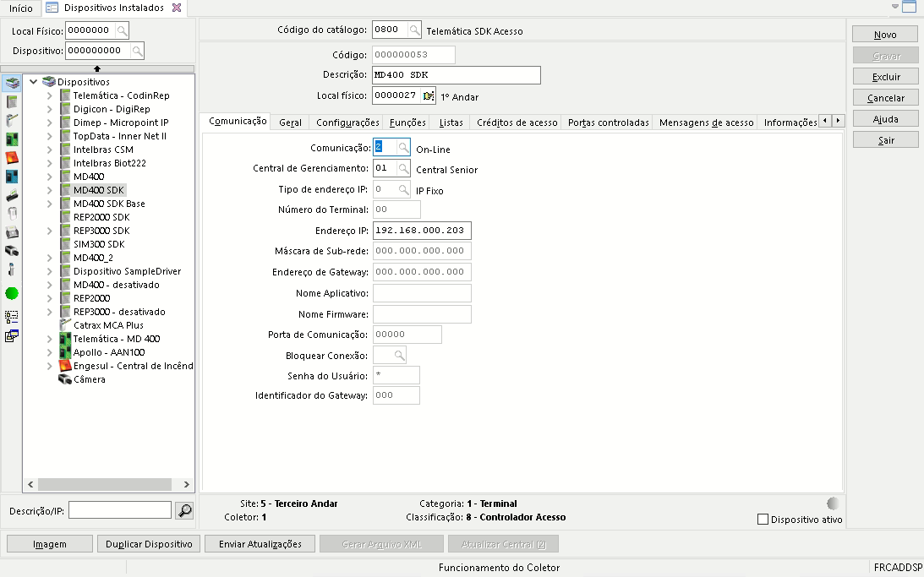Click the search icon beside top-left Dispositivo field
Screen dimensions: 924x577
(x=137, y=52)
